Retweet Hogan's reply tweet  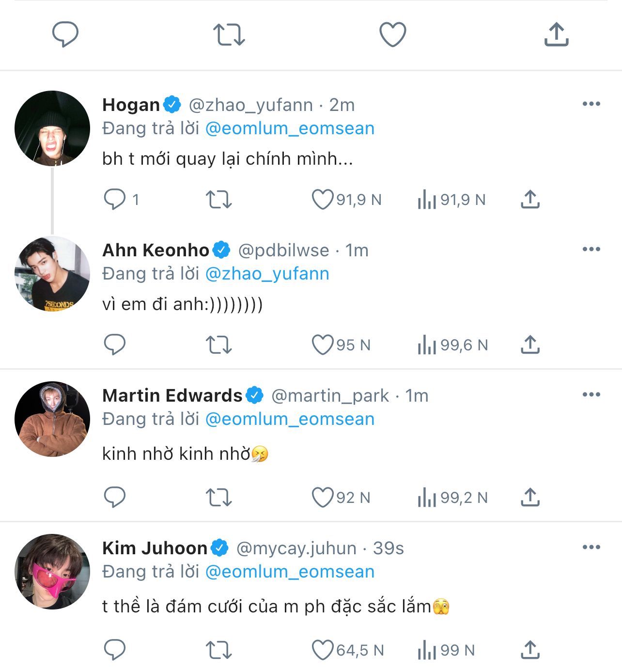[219, 199]
